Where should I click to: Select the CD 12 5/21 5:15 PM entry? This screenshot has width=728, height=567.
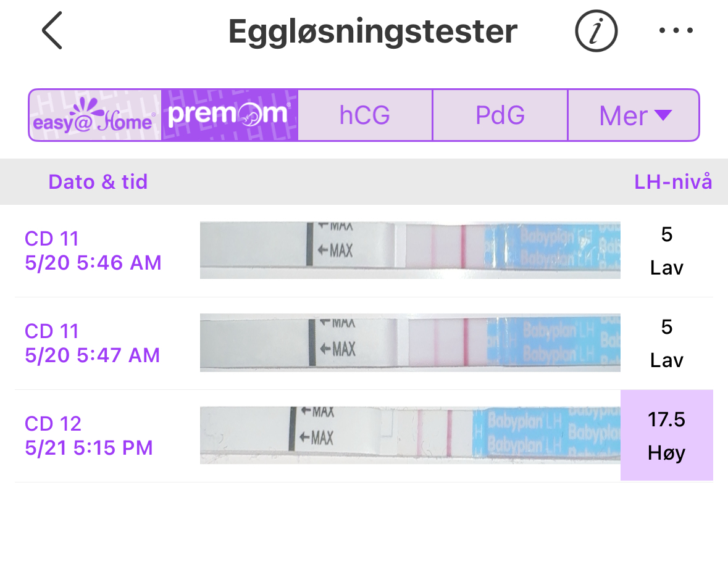tap(89, 436)
